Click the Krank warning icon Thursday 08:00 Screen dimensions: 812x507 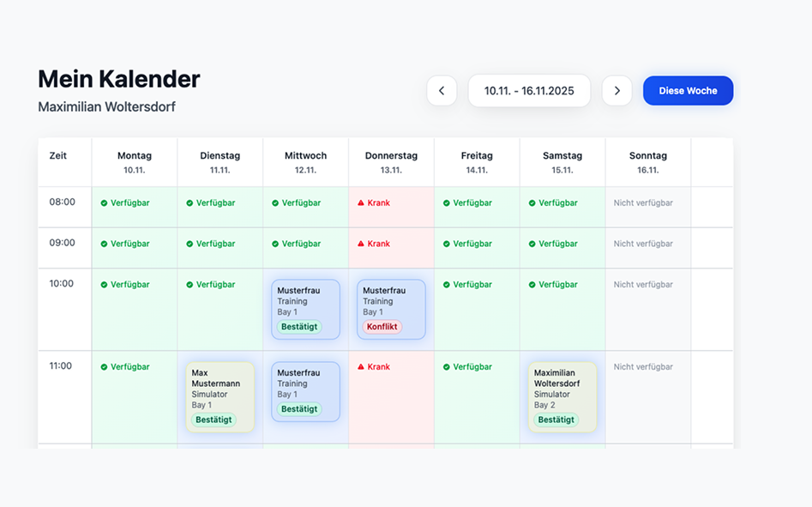point(361,203)
